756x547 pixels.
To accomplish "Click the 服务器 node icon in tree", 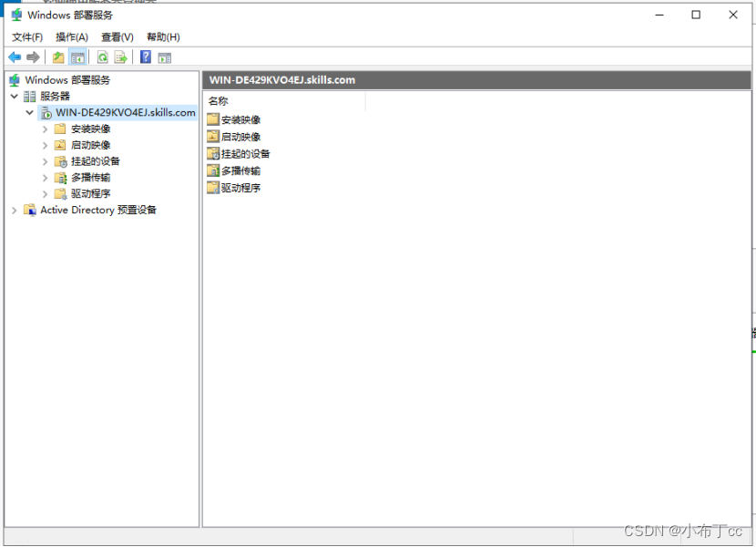I will coord(30,97).
